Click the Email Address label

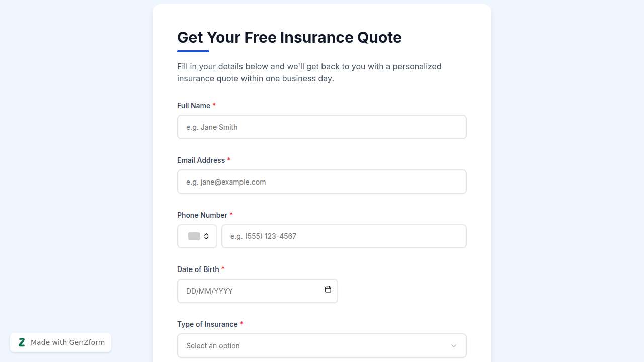tap(201, 160)
